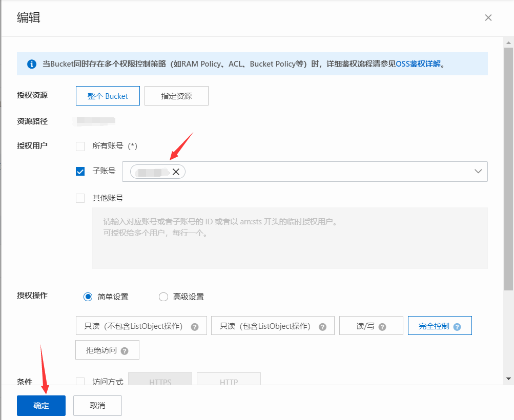Remove the selected sub-account tag with X
514x420 pixels.
point(176,172)
